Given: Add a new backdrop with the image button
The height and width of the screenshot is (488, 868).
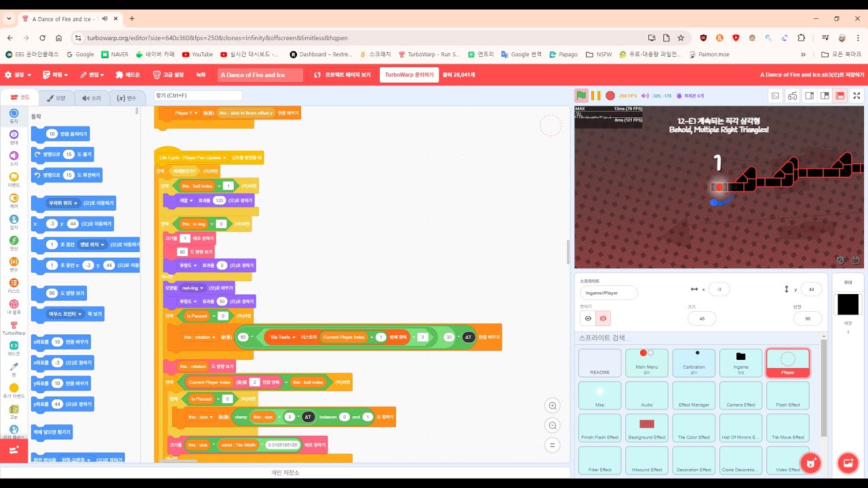Looking at the screenshot, I should coord(848,463).
